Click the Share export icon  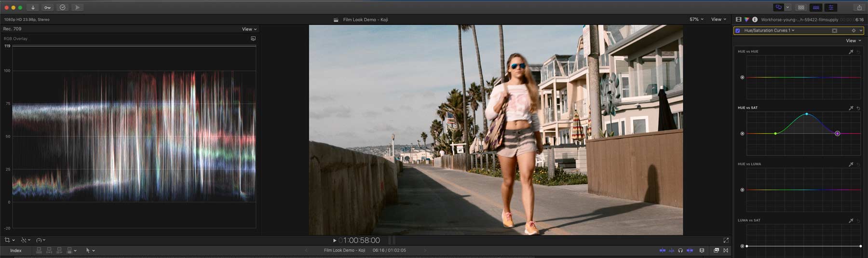click(x=859, y=8)
